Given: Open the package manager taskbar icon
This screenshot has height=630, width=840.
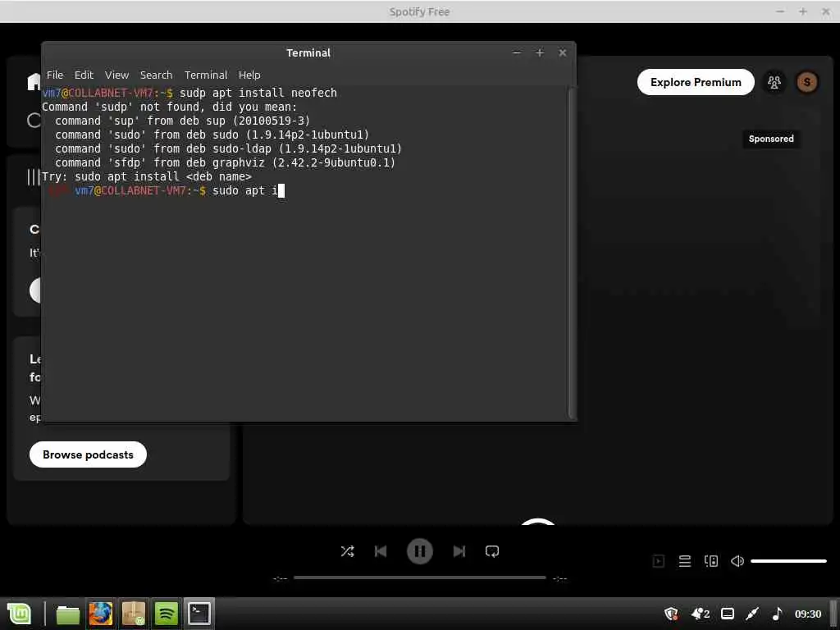Looking at the screenshot, I should pyautogui.click(x=134, y=614).
